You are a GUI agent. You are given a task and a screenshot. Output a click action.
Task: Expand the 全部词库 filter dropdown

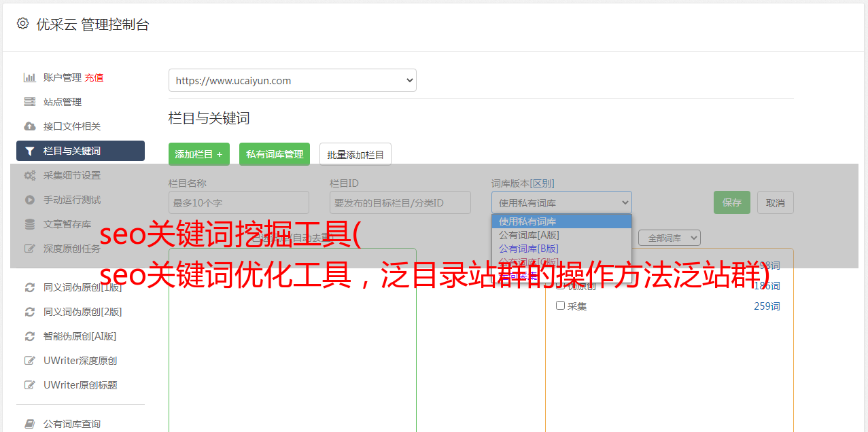click(x=669, y=238)
